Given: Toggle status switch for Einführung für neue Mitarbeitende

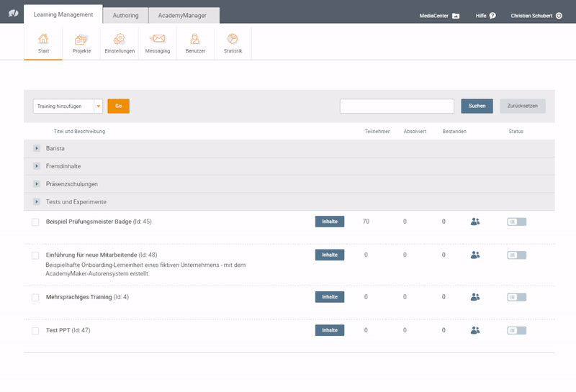Looking at the screenshot, I should [516, 255].
